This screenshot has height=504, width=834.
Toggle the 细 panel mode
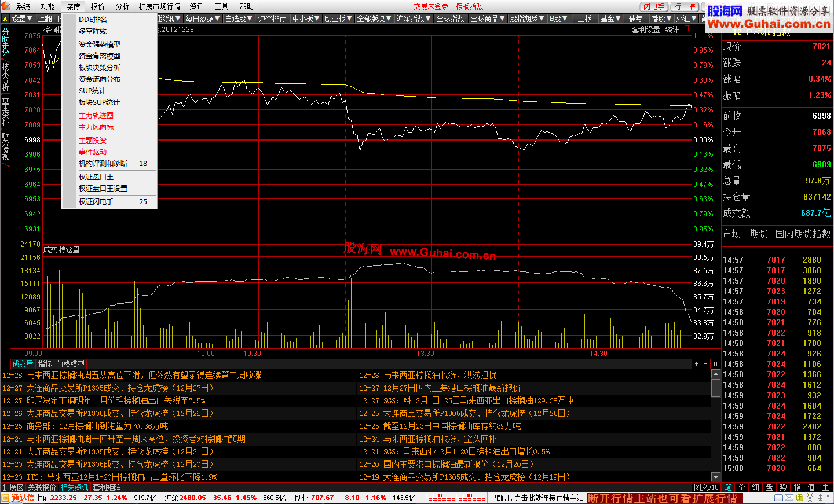pyautogui.click(x=756, y=487)
